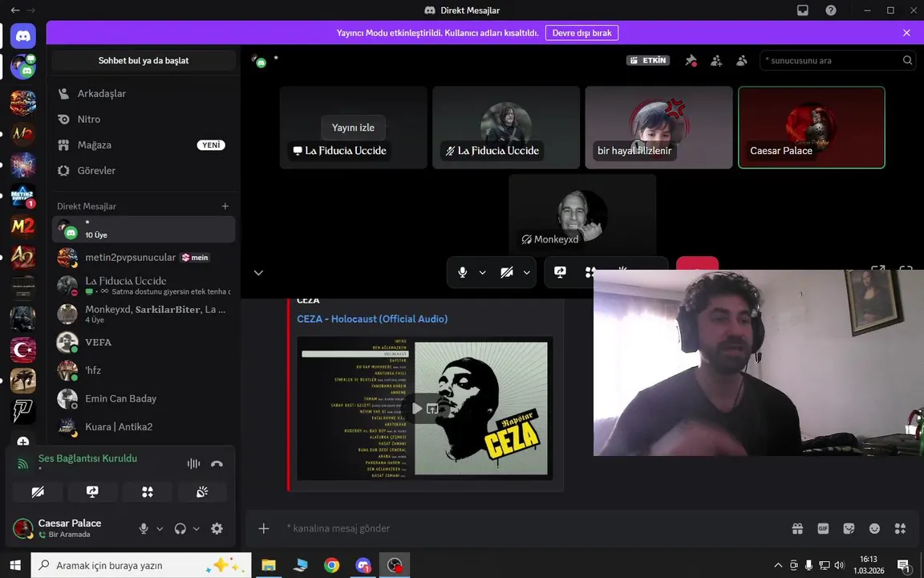This screenshot has height=578, width=924.
Task: Open output device dropdown beside headphones icon
Action: point(197,528)
